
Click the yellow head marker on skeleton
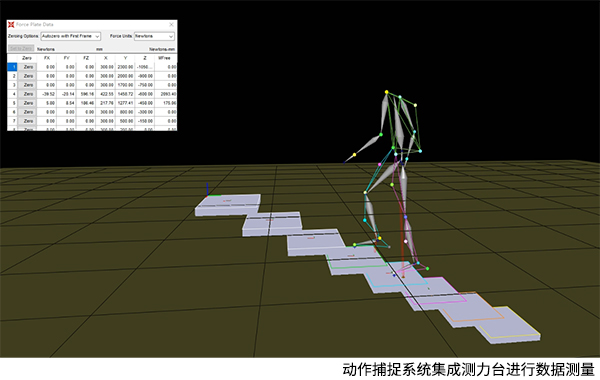click(386, 92)
